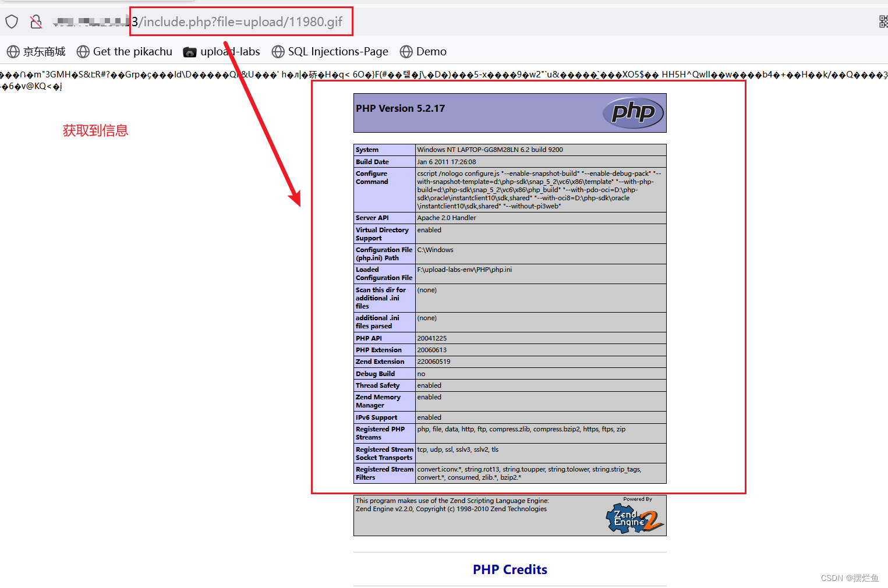
Task: Click the Virtual Directory Support label
Action: coord(382,234)
